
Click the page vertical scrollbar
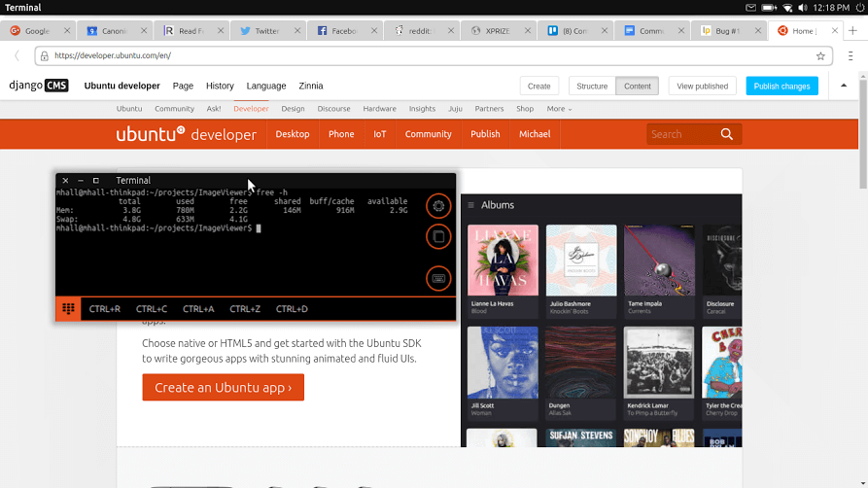tap(863, 134)
